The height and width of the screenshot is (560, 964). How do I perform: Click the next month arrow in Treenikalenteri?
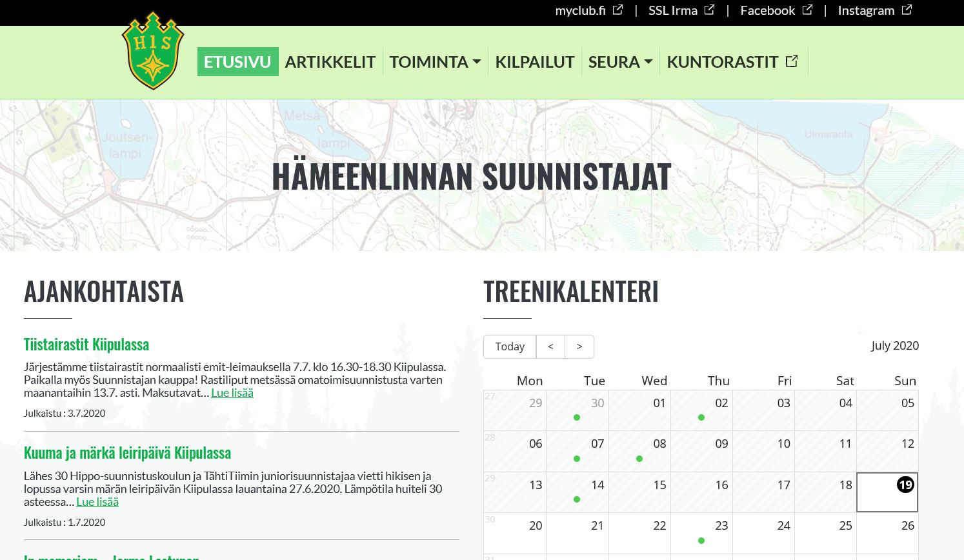coord(579,346)
